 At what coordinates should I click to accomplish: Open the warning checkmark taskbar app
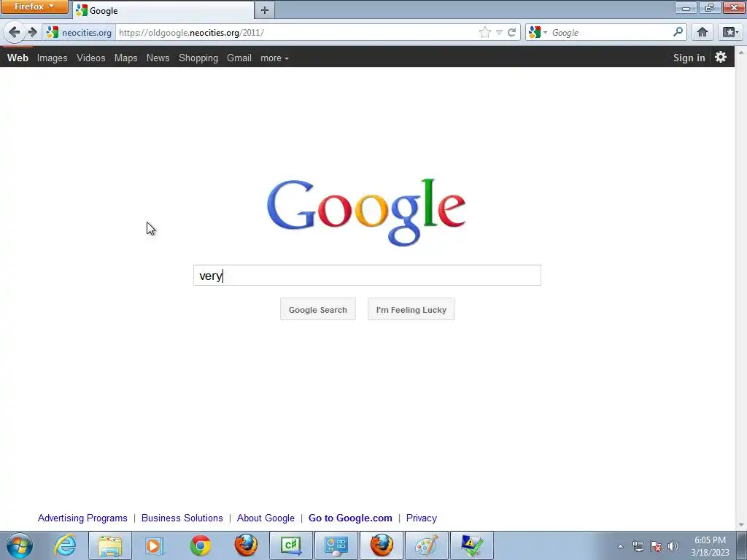tap(472, 545)
